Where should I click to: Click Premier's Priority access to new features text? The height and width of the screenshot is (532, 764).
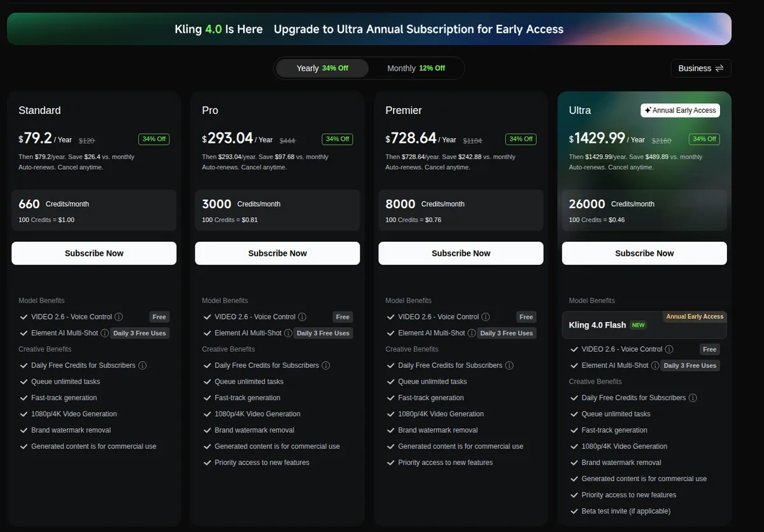point(446,463)
